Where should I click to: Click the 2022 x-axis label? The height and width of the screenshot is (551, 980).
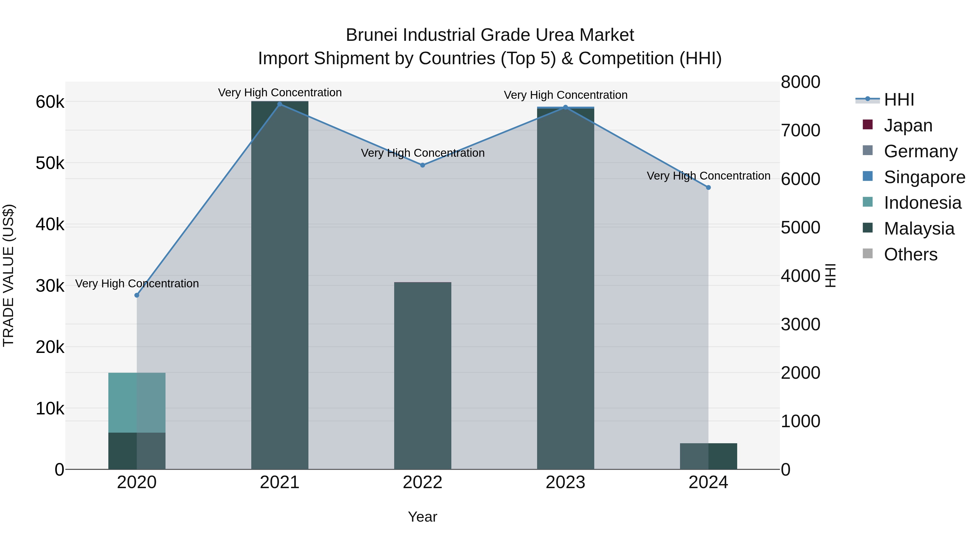(x=423, y=482)
